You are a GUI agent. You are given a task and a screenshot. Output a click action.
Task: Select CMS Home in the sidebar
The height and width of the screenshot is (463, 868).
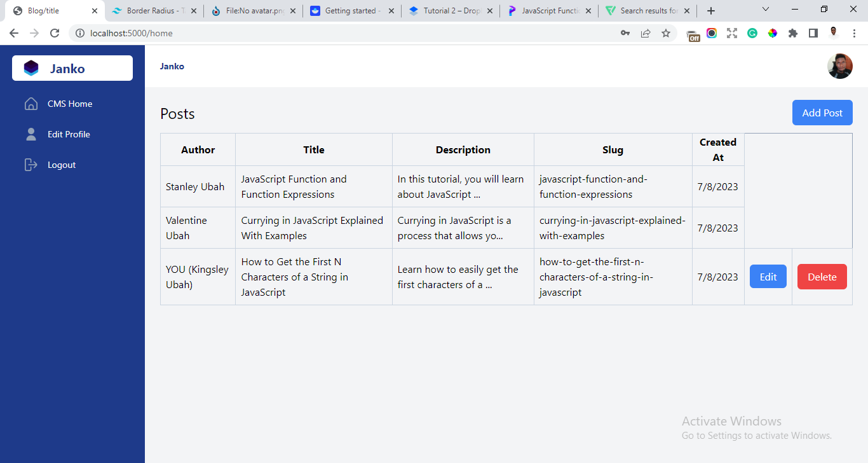pos(69,104)
